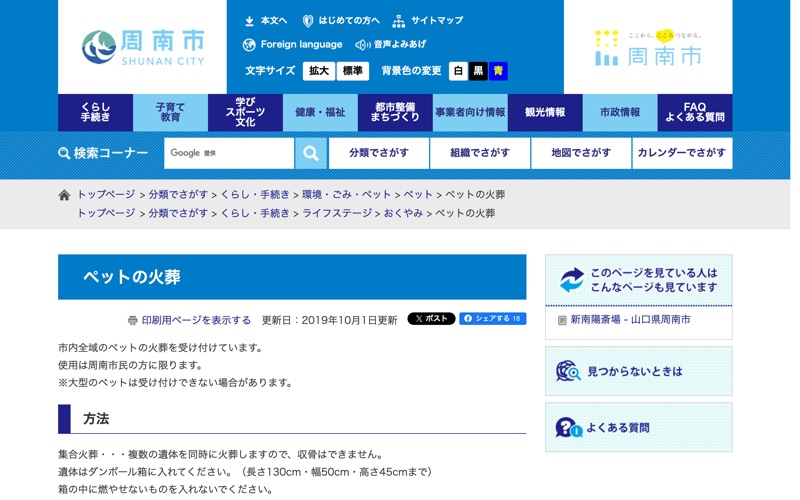Open the 学びスポーツ文化 menu

coord(245,112)
